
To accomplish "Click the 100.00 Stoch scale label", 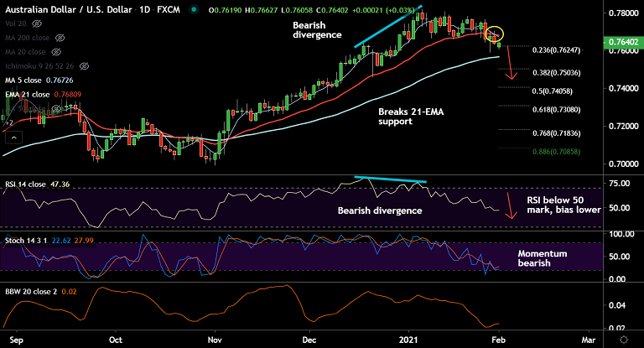I will click(621, 234).
